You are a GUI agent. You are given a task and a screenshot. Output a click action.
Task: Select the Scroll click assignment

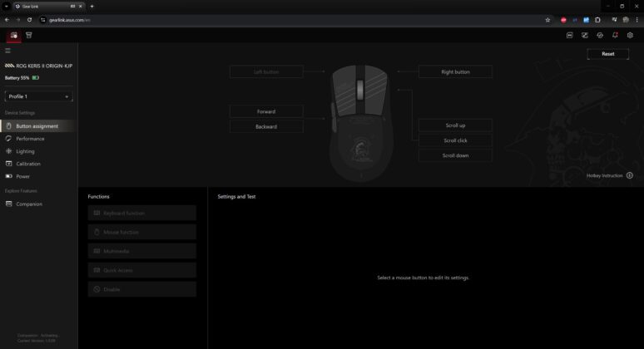tap(455, 140)
